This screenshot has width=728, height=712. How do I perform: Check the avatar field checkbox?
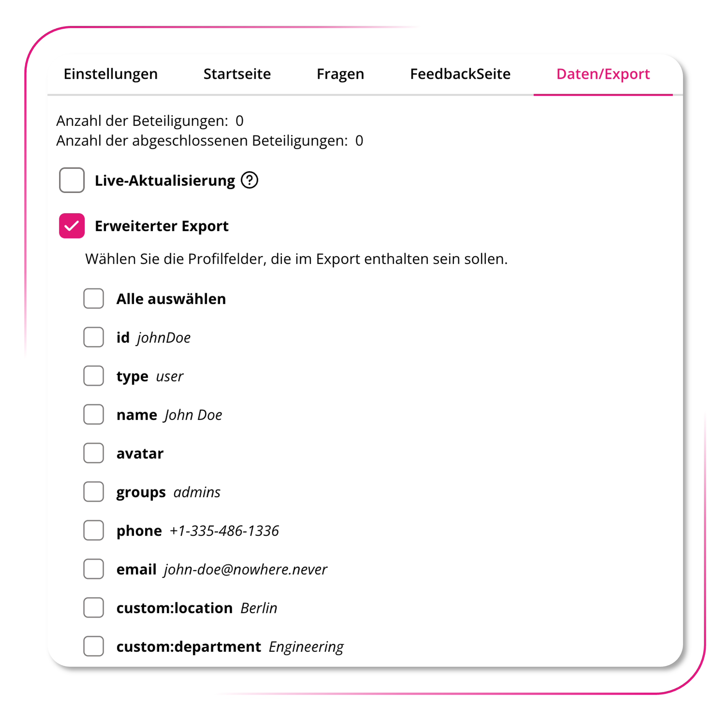(x=93, y=453)
